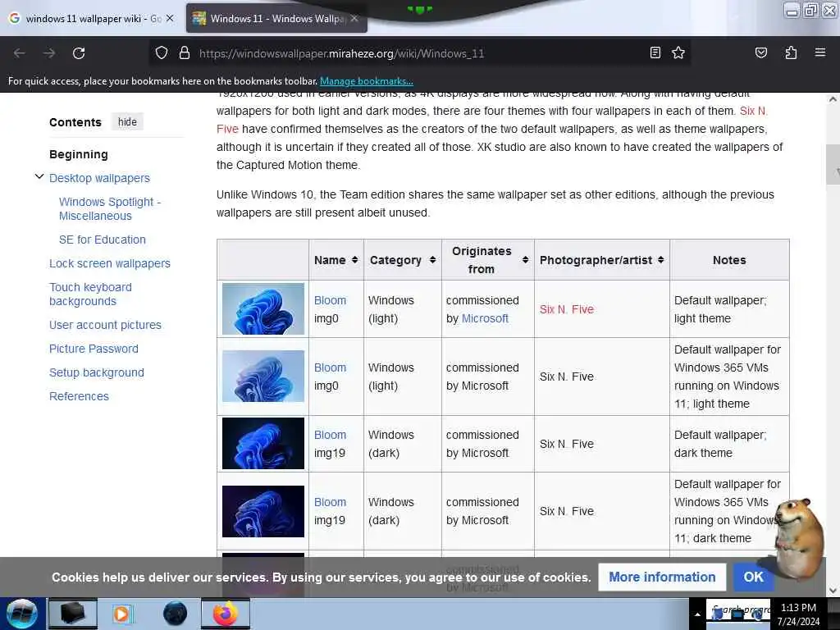The height and width of the screenshot is (630, 840).
Task: Open the extensions puzzle icon
Action: pyautogui.click(x=791, y=52)
